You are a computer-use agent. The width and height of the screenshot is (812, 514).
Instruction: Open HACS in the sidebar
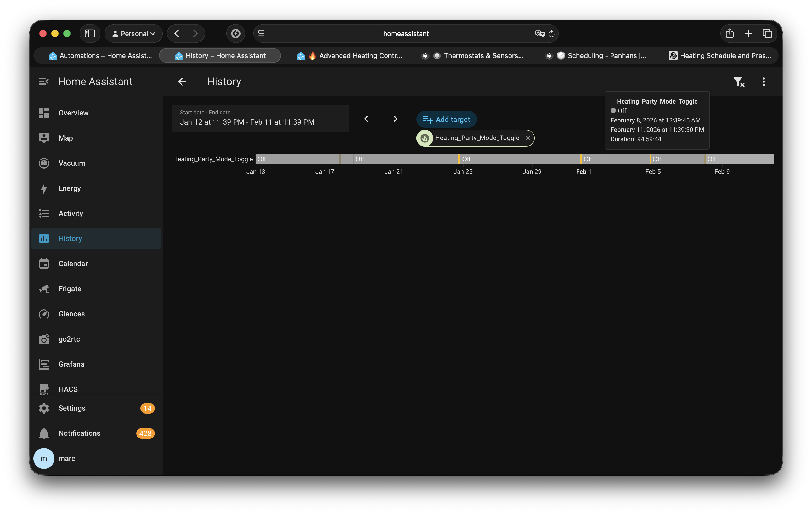pyautogui.click(x=68, y=389)
